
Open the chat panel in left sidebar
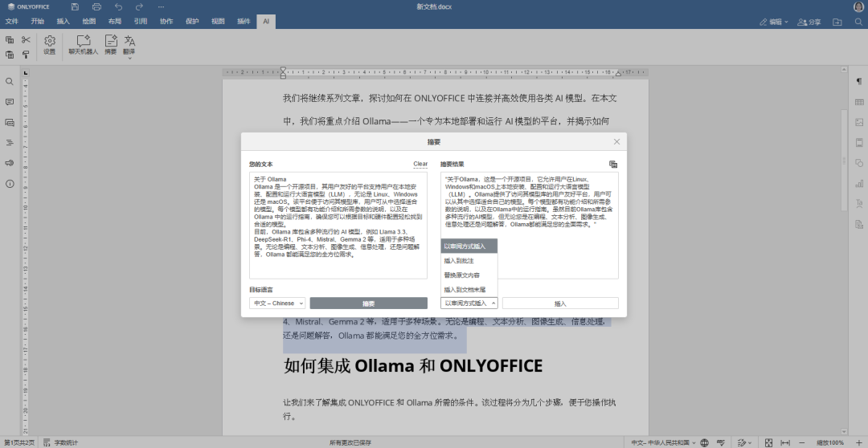pos(10,122)
